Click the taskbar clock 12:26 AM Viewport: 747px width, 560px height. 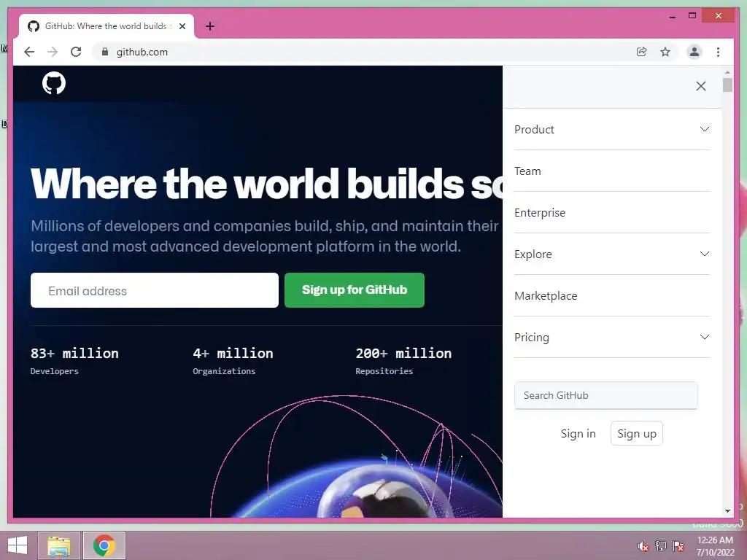[x=715, y=545]
